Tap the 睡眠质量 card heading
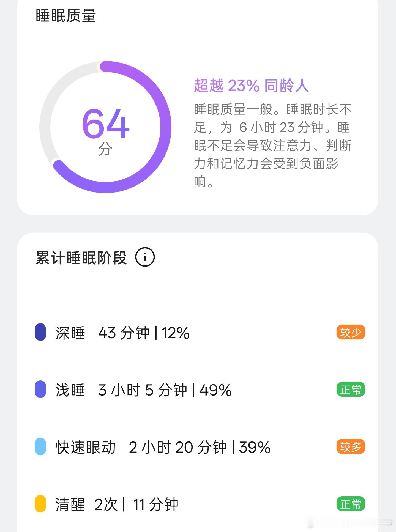Viewport: 396px width, 532px height. (x=66, y=15)
